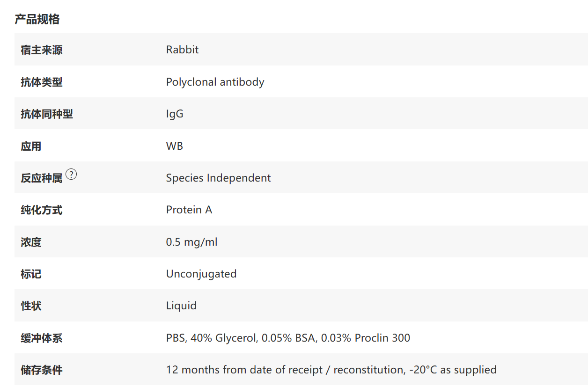The height and width of the screenshot is (387, 588).
Task: Click the Polyclonal antibody value text
Action: coord(215,82)
